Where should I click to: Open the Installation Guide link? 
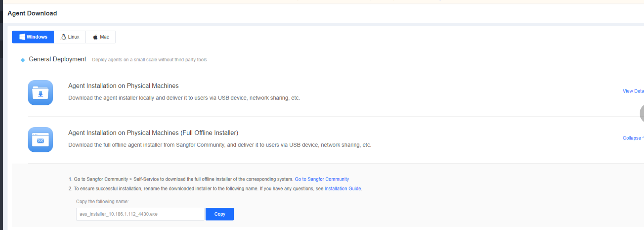[x=343, y=189]
